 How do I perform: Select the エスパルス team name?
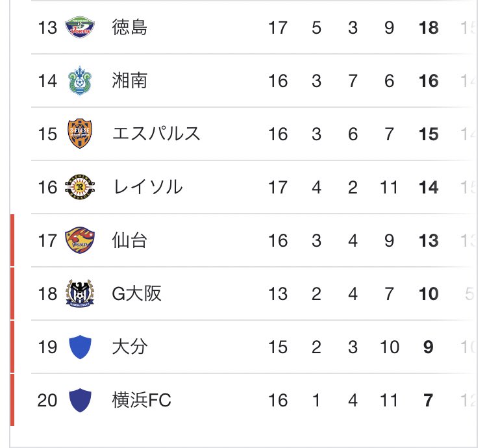[156, 134]
